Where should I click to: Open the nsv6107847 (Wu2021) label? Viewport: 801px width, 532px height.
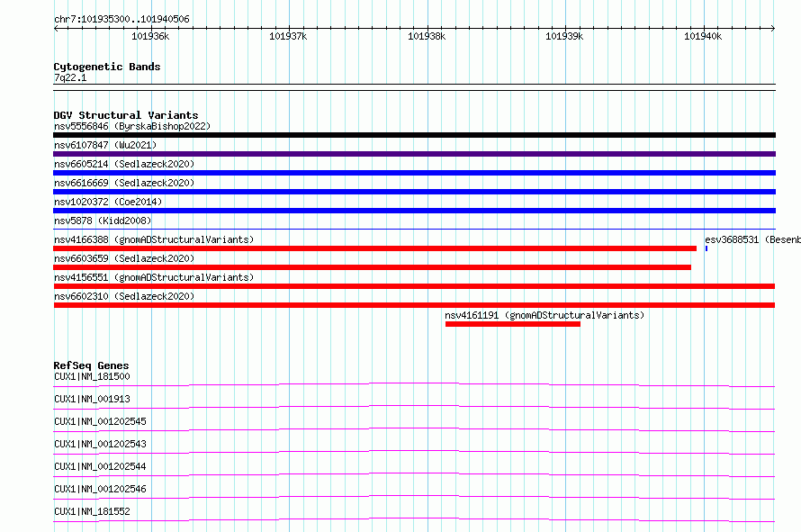105,145
